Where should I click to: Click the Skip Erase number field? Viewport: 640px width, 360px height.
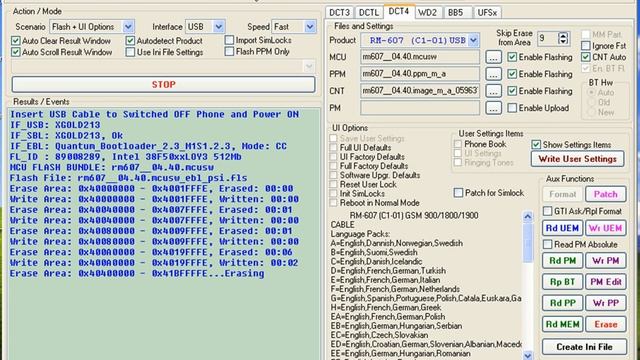pos(547,39)
